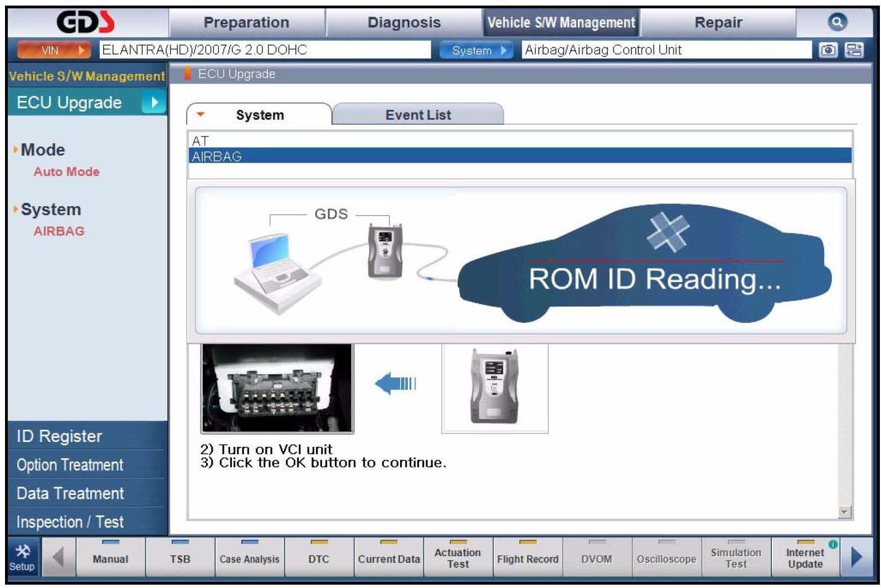The height and width of the screenshot is (588, 881).
Task: Open the ECU Upgrade menu item
Action: click(x=87, y=103)
